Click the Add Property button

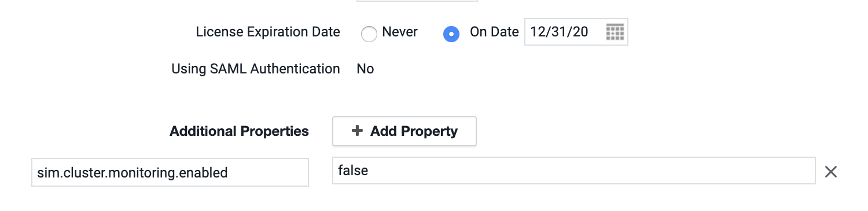click(x=404, y=131)
